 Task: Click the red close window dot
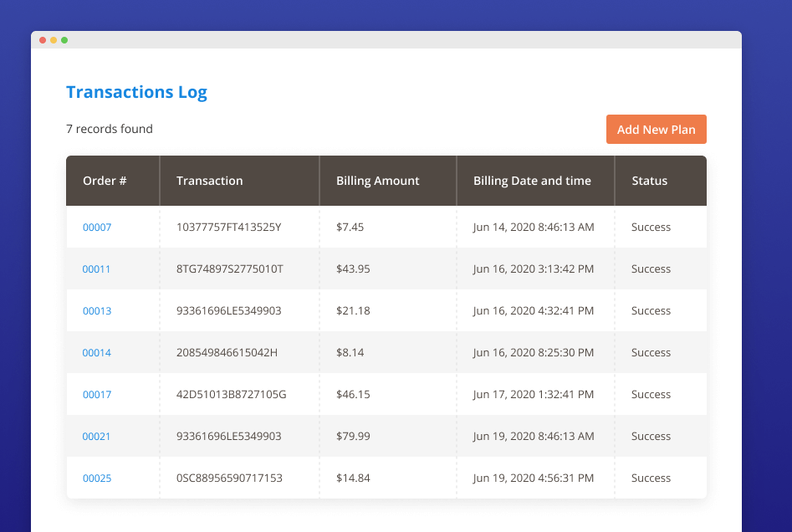click(x=43, y=40)
